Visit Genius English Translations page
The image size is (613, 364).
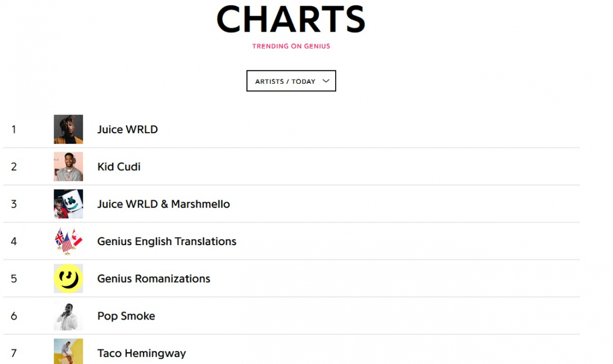pos(167,241)
